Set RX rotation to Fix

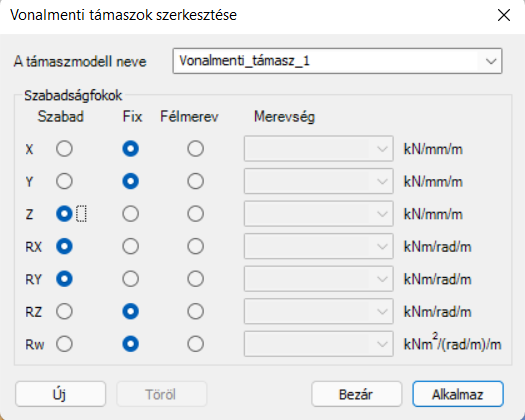coord(131,247)
